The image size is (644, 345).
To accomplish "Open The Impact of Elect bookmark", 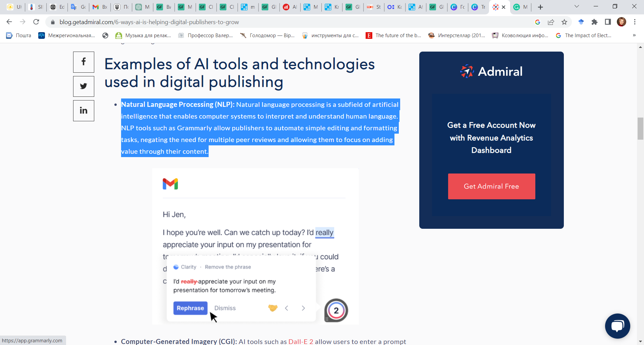I will point(583,36).
